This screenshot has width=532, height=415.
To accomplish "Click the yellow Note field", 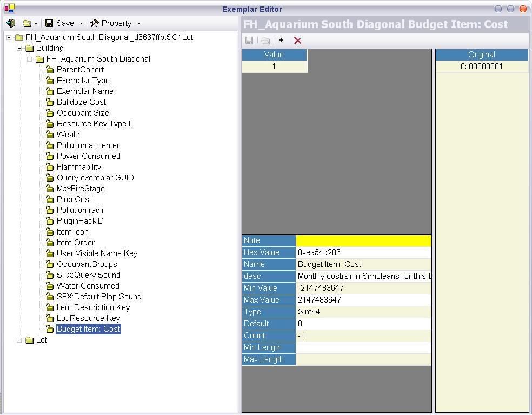I will 363,240.
